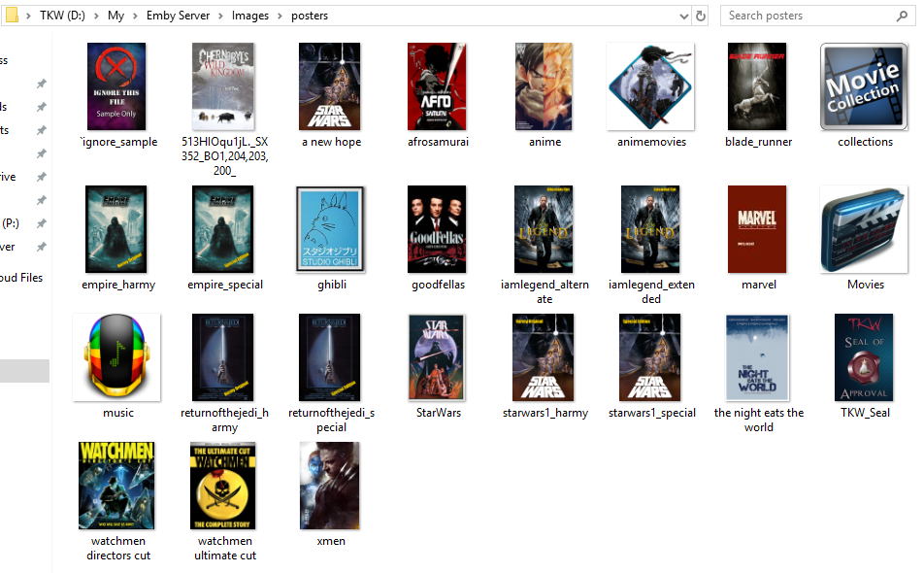Image resolution: width=924 pixels, height=573 pixels.
Task: Click the 'starwars1_harmy' file name label
Action: (x=545, y=413)
